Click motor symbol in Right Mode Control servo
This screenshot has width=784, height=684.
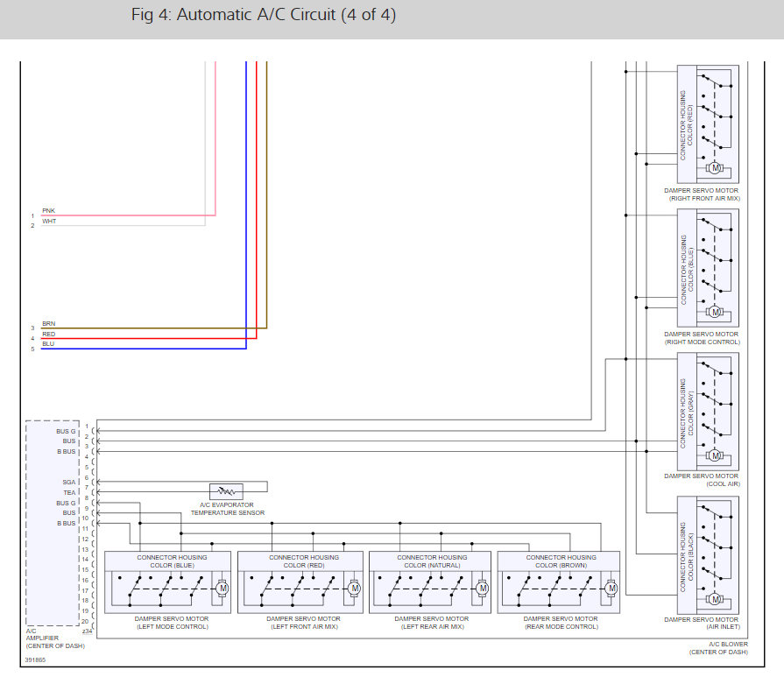(715, 312)
